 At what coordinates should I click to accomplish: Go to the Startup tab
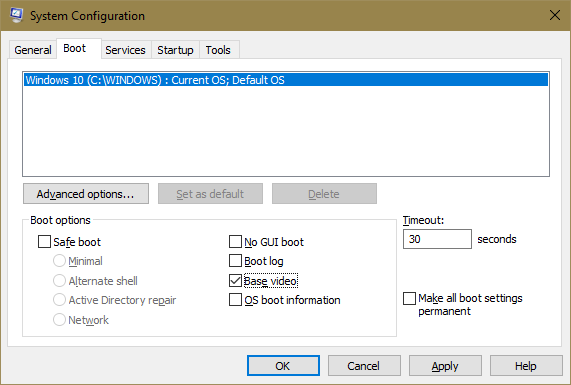(x=175, y=50)
